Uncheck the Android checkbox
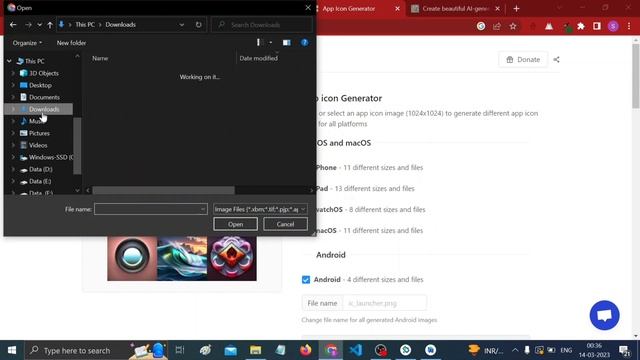The image size is (640, 360). coord(306,280)
